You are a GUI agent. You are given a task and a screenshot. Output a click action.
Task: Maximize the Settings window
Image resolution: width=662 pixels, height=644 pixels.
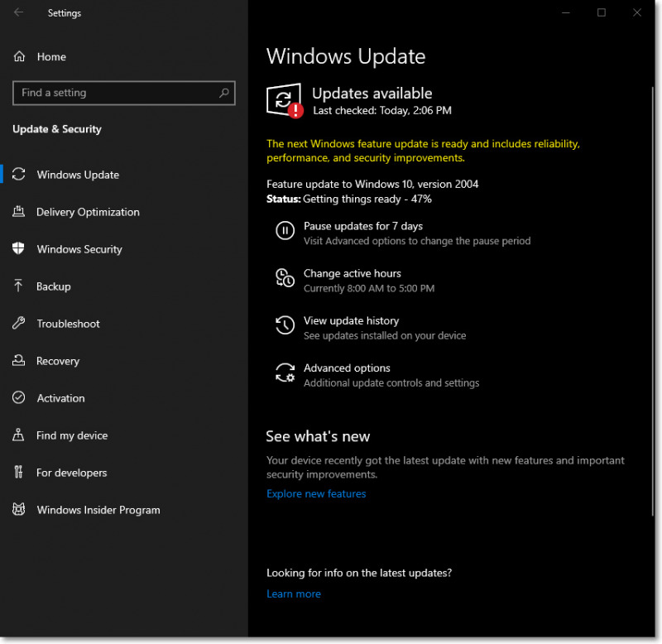(602, 12)
